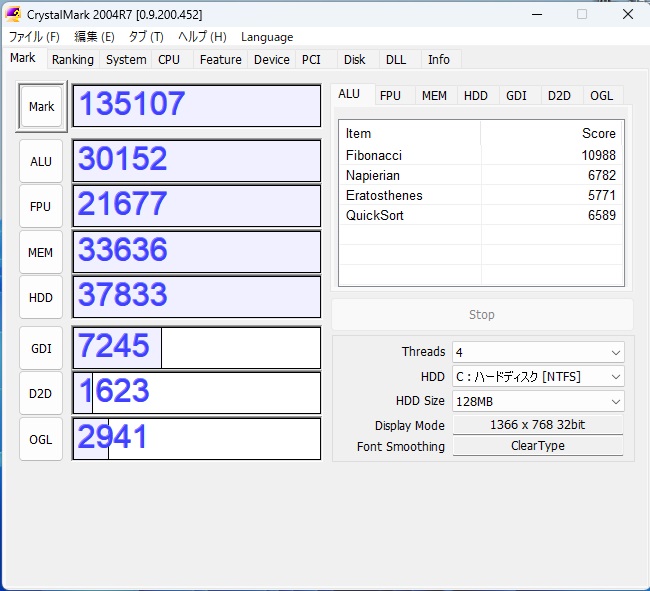Switch to the System tab

point(126,60)
